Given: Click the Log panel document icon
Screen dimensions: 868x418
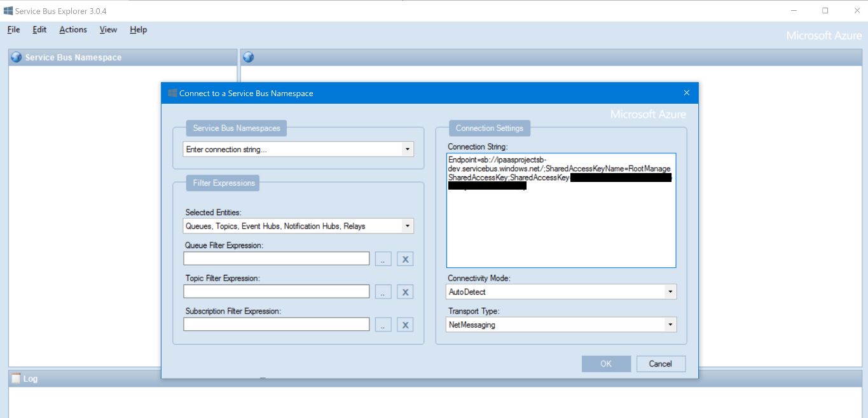Looking at the screenshot, I should tap(16, 379).
